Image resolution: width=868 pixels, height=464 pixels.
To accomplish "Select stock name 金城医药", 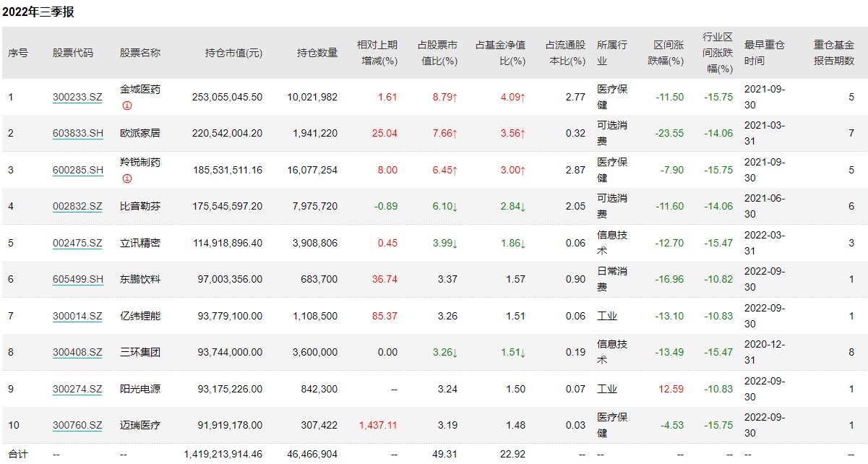I will click(x=140, y=90).
